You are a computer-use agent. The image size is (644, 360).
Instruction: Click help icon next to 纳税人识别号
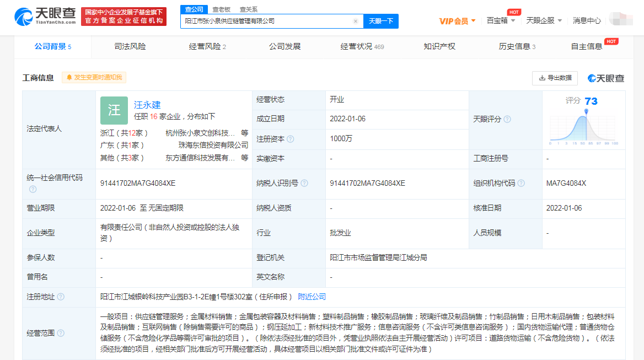[304, 183]
